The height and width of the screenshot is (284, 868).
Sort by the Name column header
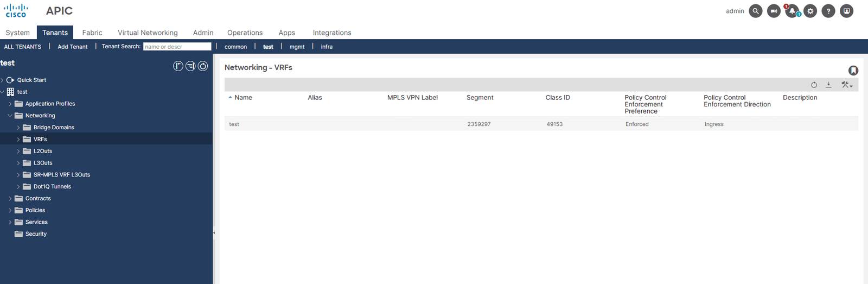(243, 98)
